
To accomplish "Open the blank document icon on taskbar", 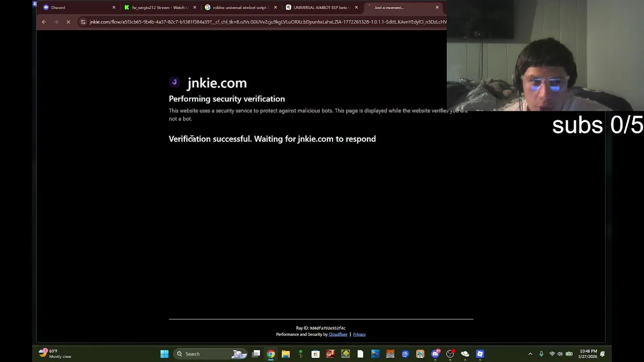I will [x=360, y=354].
